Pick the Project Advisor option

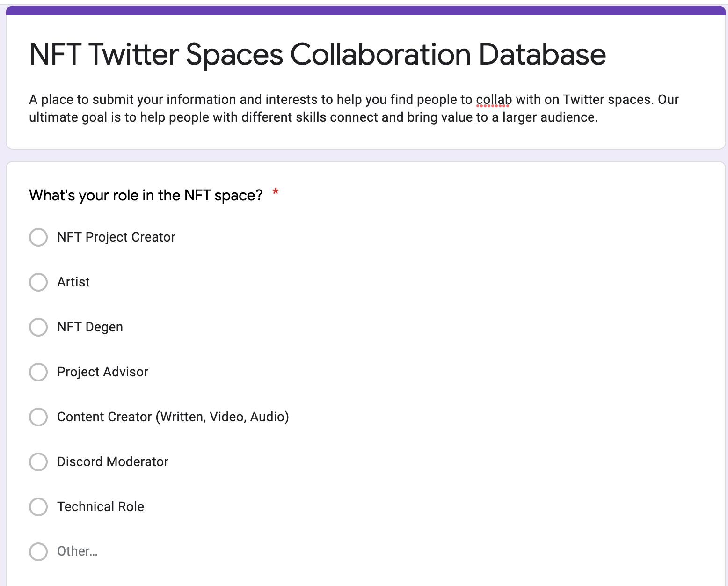pyautogui.click(x=38, y=372)
